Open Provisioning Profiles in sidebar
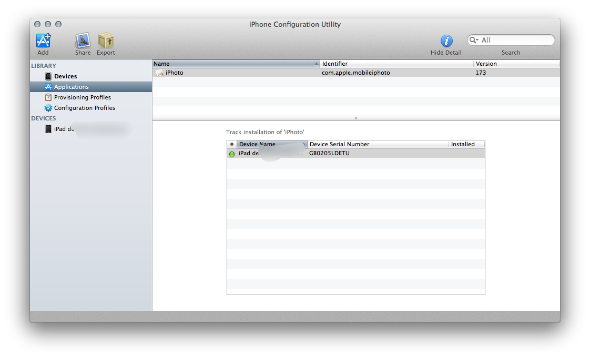The height and width of the screenshot is (364, 590). click(82, 97)
